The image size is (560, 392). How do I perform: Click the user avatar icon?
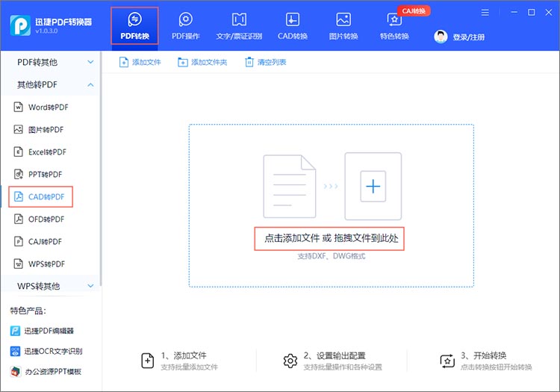click(x=441, y=37)
